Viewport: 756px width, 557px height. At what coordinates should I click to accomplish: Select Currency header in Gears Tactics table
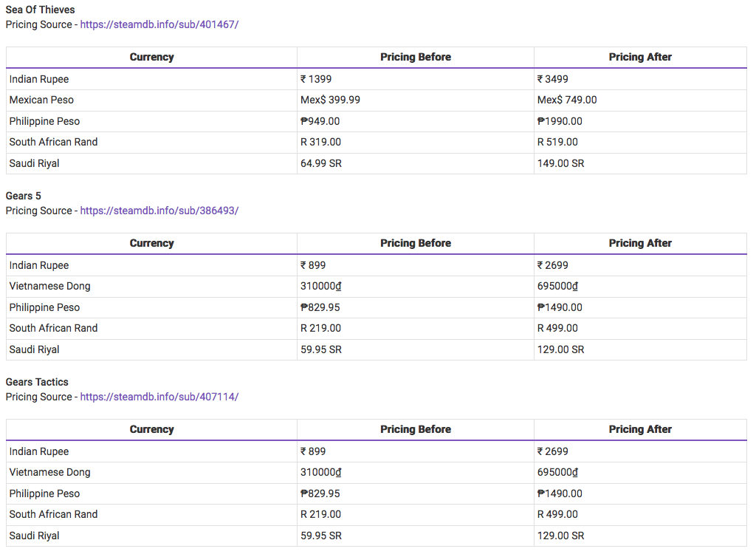click(151, 429)
